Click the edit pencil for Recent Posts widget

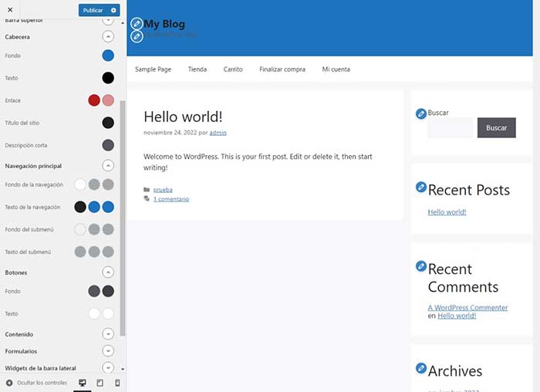coord(420,187)
